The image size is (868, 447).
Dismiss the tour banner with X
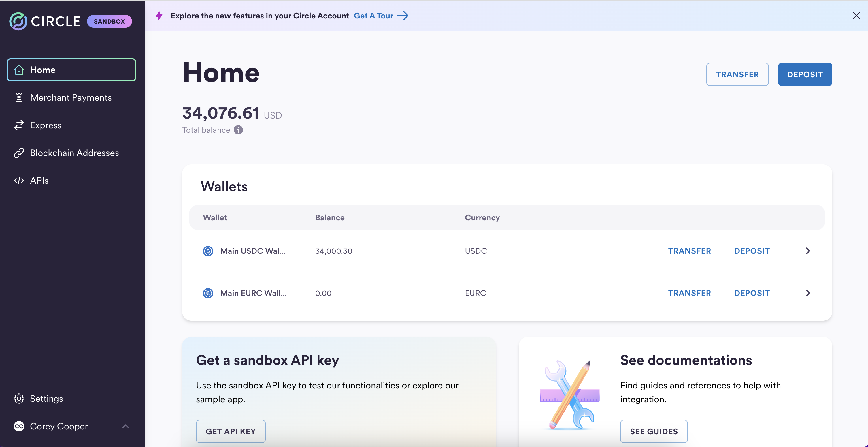(856, 16)
